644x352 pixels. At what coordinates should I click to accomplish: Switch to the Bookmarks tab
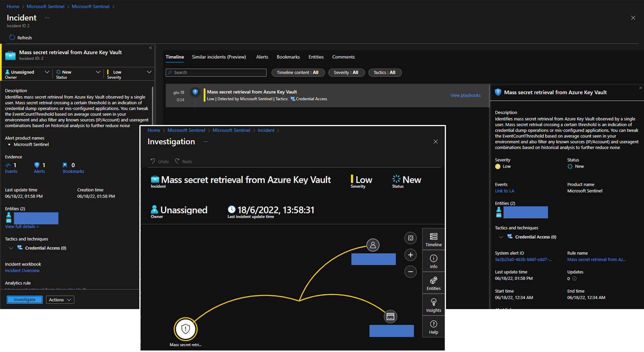288,57
